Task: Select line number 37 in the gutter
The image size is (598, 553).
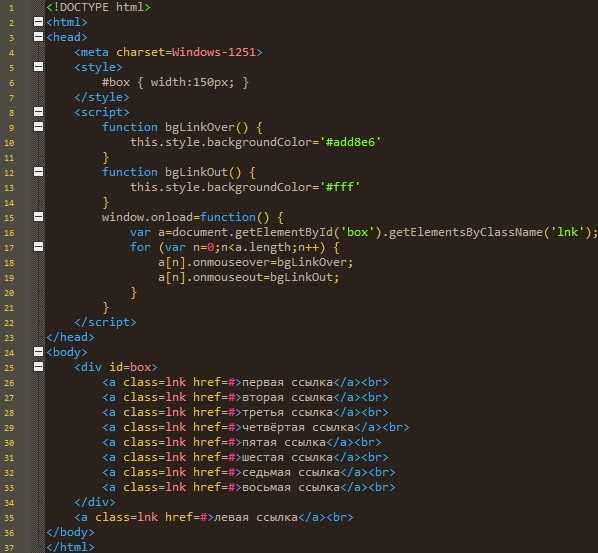Action: tap(9, 548)
